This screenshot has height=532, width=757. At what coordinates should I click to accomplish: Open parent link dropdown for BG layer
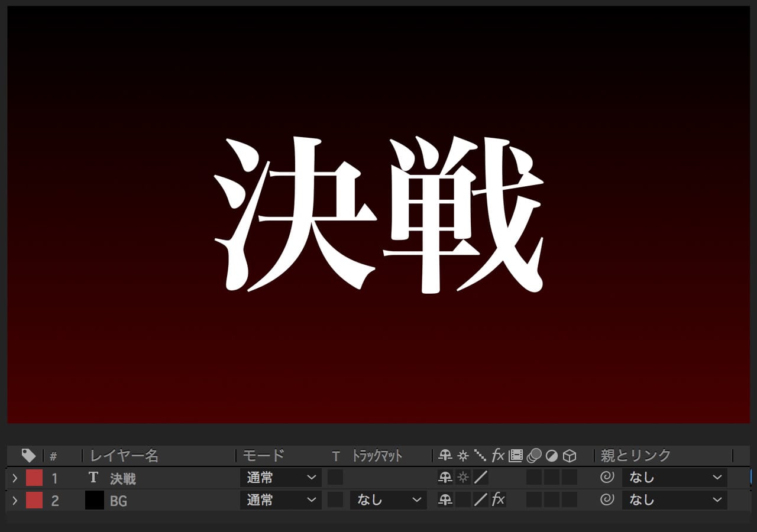[674, 500]
